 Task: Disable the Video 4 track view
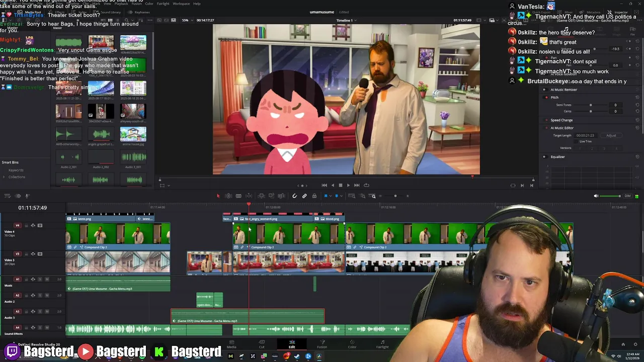point(40,225)
